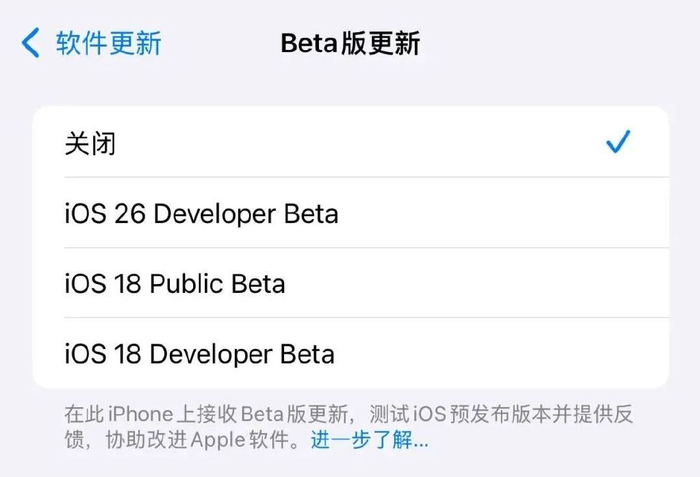Click the blue checkmark beside 关闭

(619, 143)
